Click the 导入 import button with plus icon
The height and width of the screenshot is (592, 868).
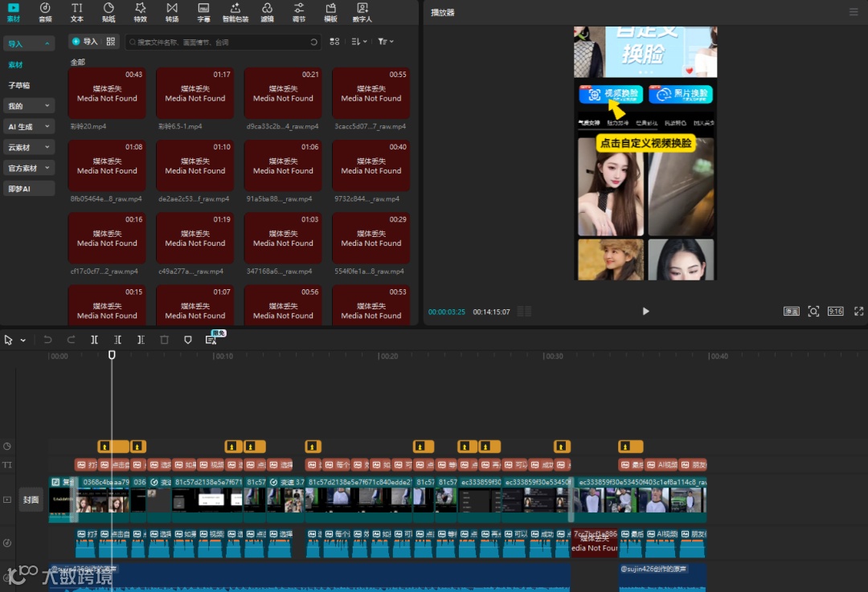pos(84,42)
